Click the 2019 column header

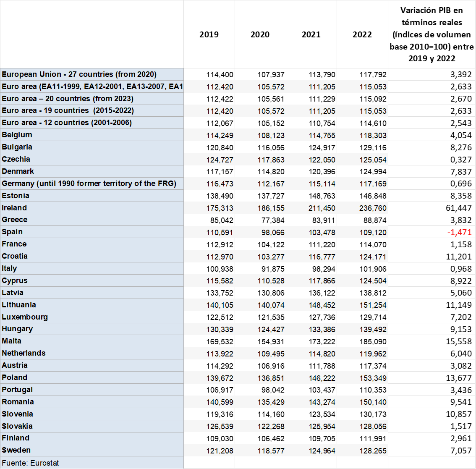[x=209, y=34]
